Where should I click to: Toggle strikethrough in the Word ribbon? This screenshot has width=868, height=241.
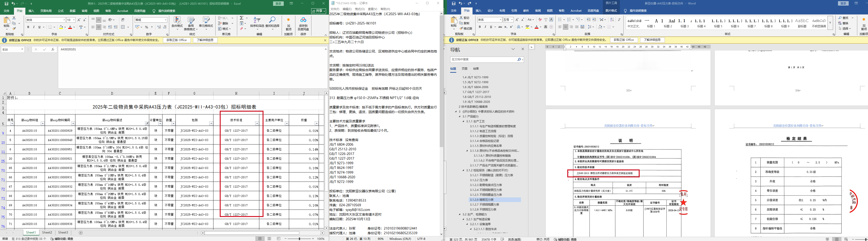(500, 27)
